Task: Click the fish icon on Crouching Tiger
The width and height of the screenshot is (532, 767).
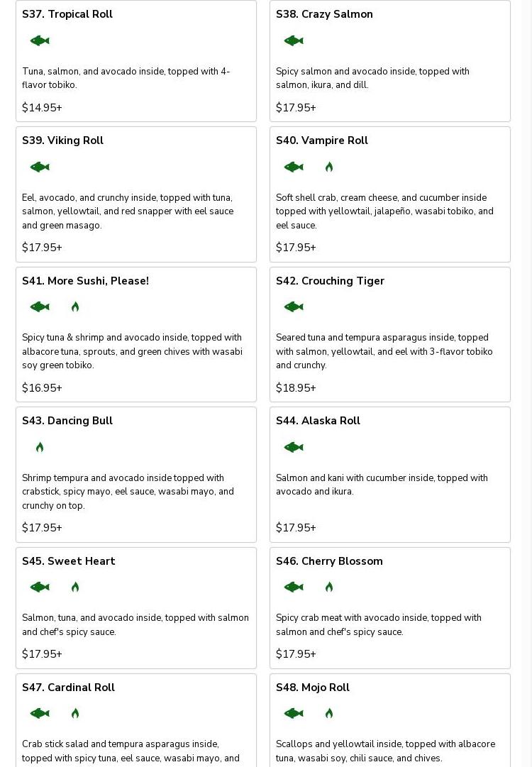Action: [x=294, y=307]
